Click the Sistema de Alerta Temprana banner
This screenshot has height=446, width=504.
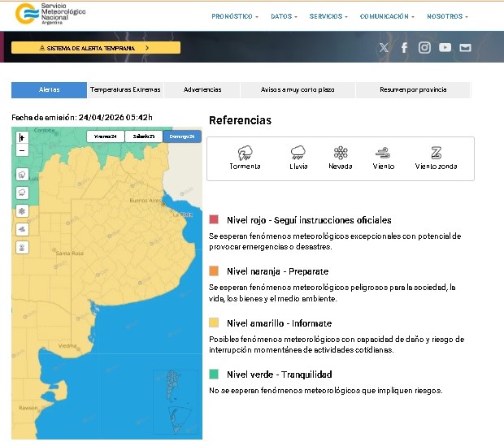95,48
